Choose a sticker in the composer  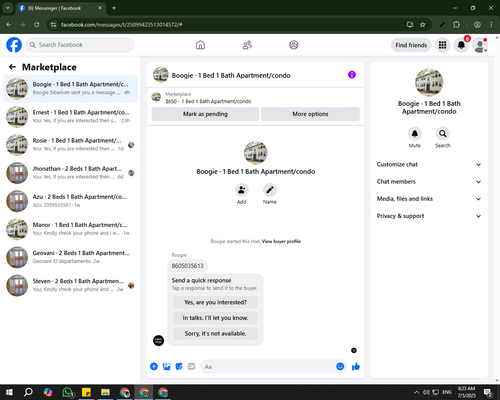coord(179,367)
